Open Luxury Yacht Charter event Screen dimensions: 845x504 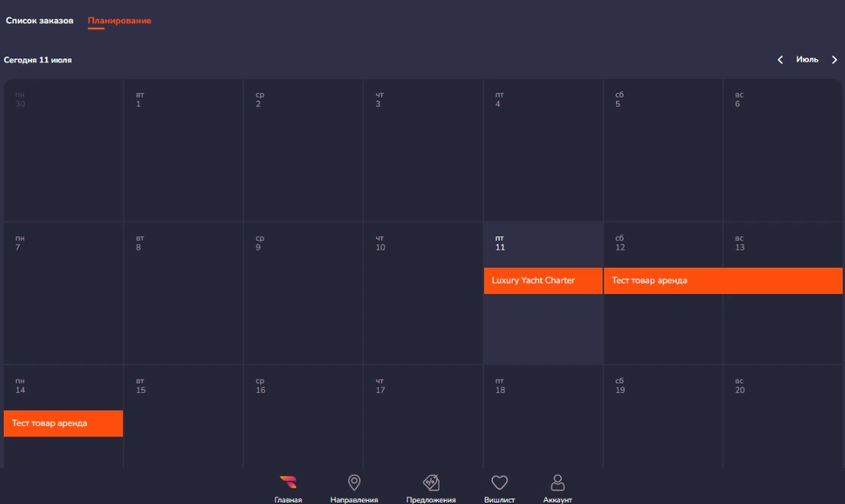pos(543,280)
